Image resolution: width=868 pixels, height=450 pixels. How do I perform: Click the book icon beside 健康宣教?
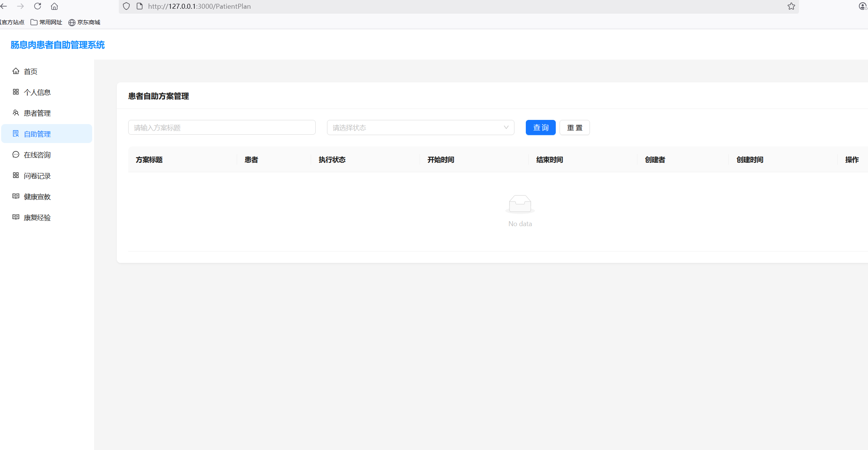(16, 196)
